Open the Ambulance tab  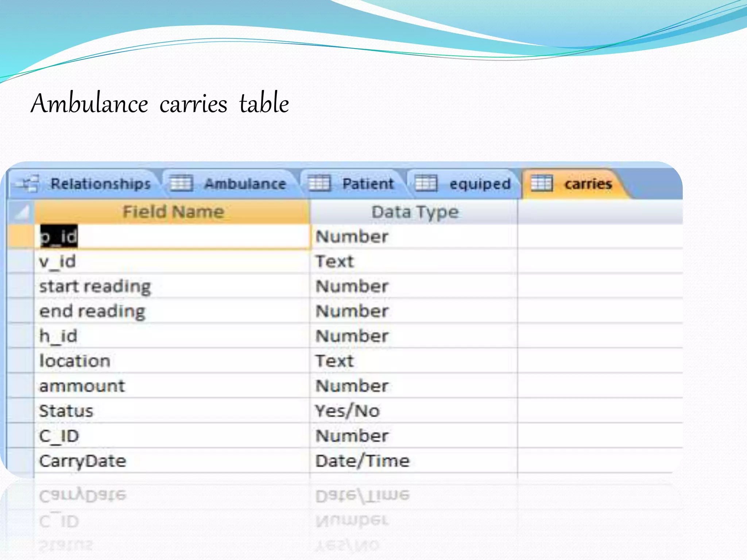(245, 184)
